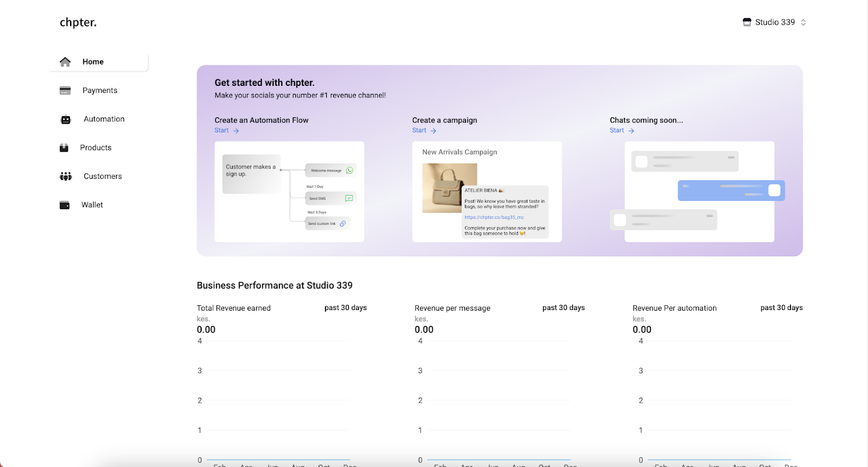Open the Customers people icon
Image resolution: width=868 pixels, height=467 pixels.
tap(65, 176)
